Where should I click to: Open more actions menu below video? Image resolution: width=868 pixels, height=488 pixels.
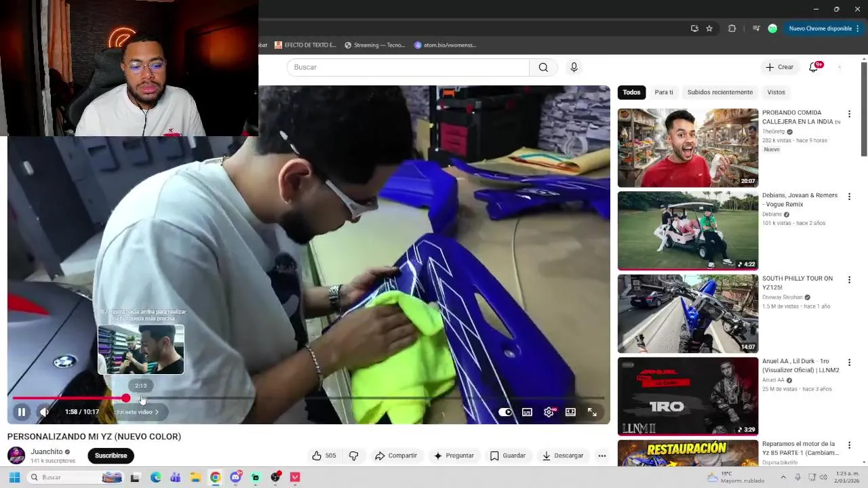click(601, 455)
